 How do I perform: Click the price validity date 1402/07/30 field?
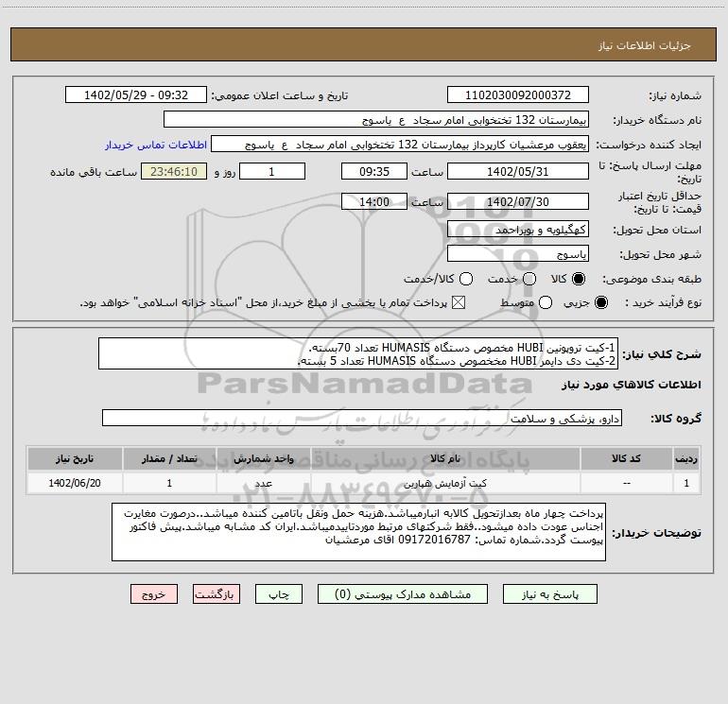point(517,202)
